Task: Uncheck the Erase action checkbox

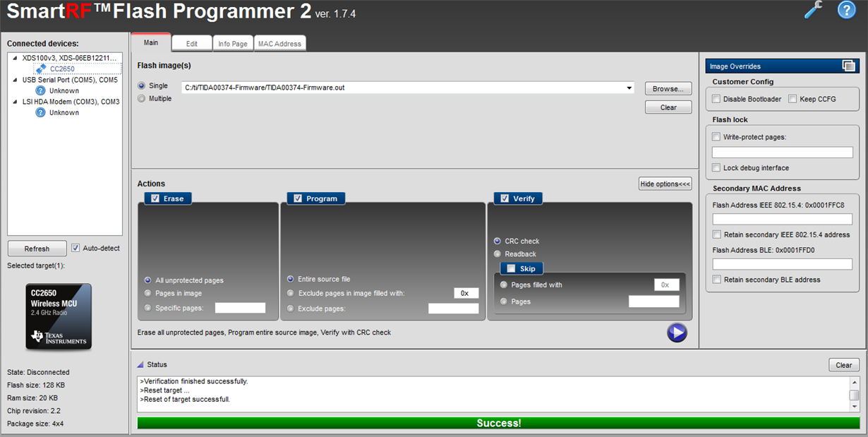Action: [x=155, y=198]
